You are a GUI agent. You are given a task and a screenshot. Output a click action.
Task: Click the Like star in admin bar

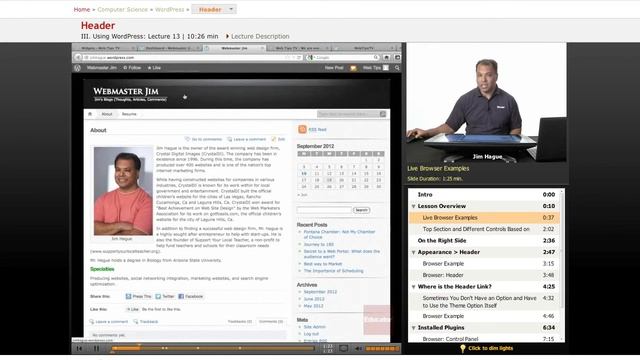pyautogui.click(x=154, y=68)
